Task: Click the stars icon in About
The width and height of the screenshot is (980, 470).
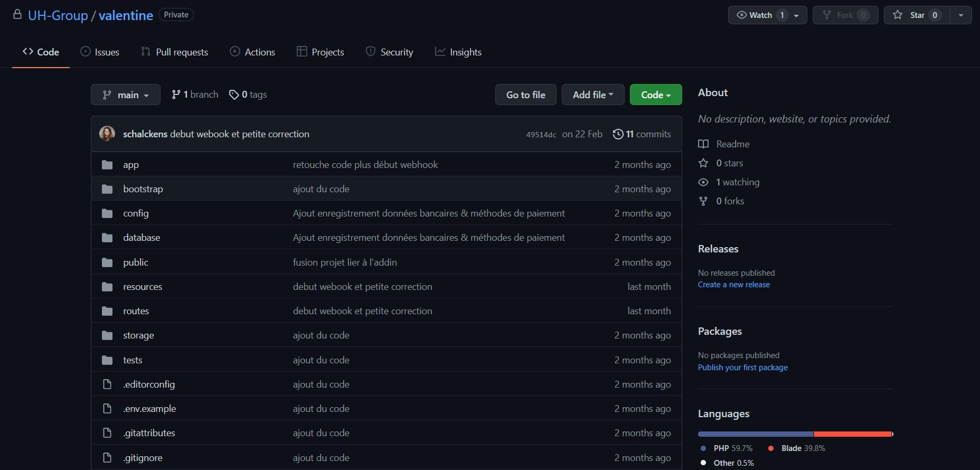Action: pos(703,163)
